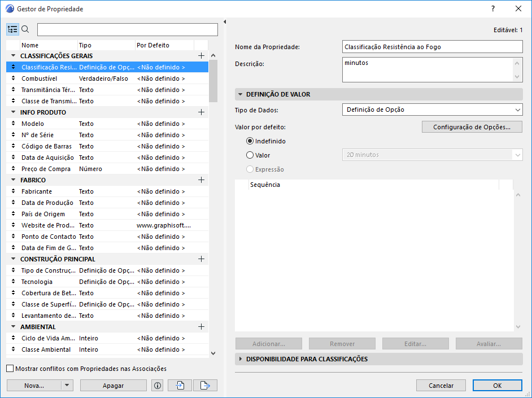Click the reorder handle of País de Origem row

click(13, 214)
